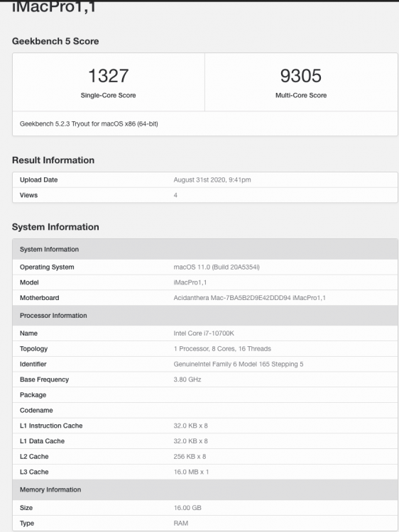399x532 pixels.
Task: Click the L2 Cache label
Action: pos(34,456)
